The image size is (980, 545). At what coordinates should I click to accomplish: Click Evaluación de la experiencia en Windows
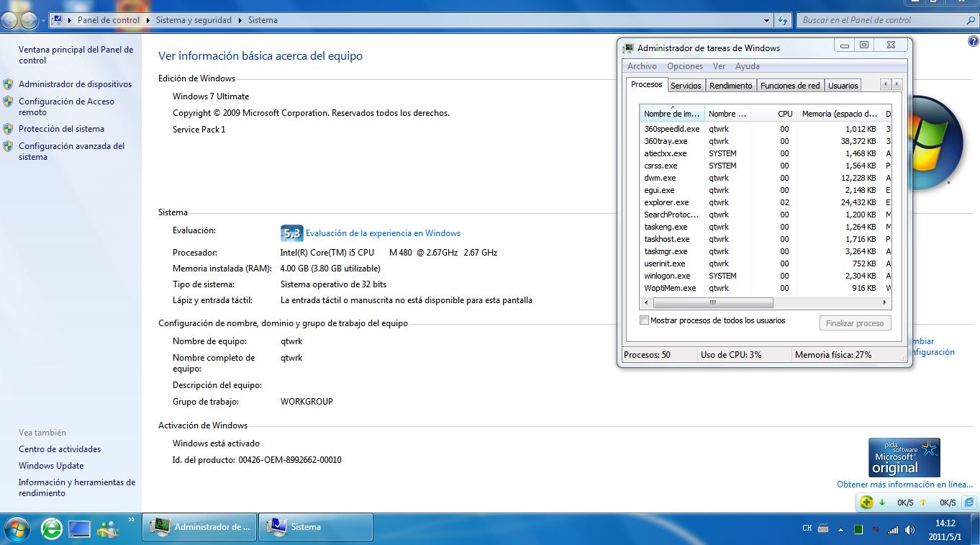point(383,233)
